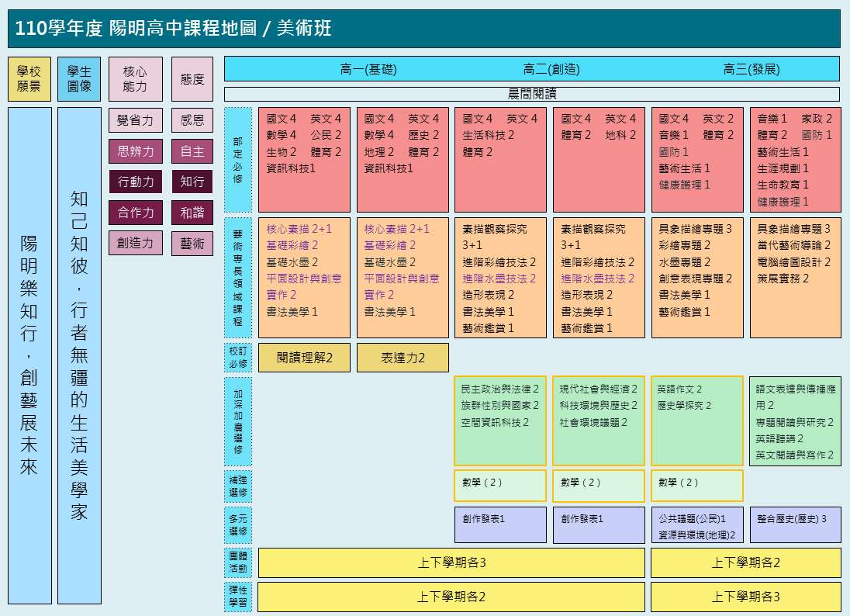This screenshot has width=850, height=616.
Task: Click 公共議題(公民)1 in 多元選修
Action: [693, 518]
